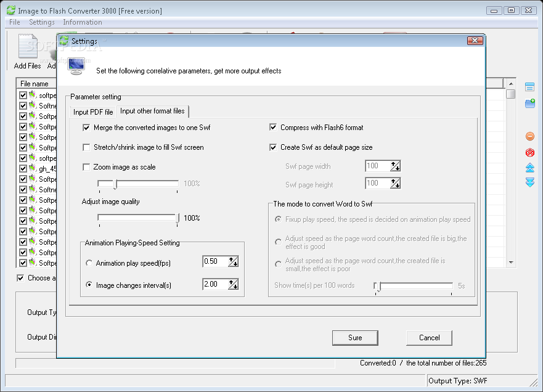543x392 pixels.
Task: Toggle Create Swf as default page size
Action: pyautogui.click(x=273, y=147)
